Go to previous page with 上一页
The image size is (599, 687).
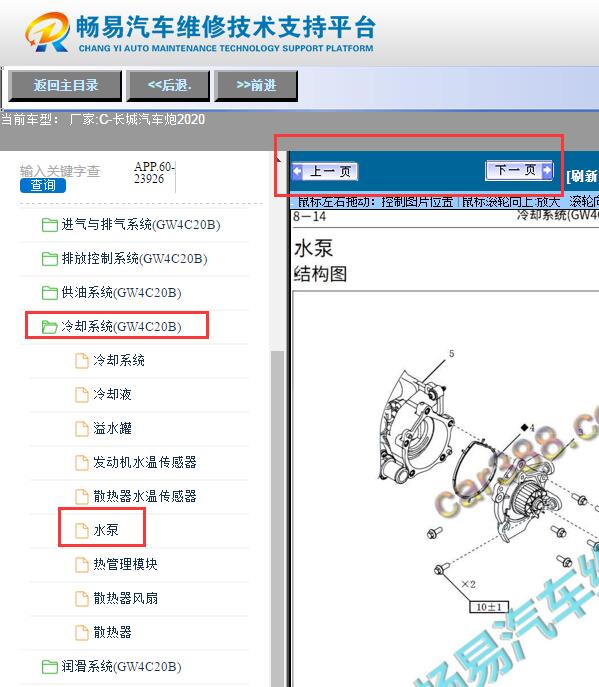pyautogui.click(x=325, y=171)
